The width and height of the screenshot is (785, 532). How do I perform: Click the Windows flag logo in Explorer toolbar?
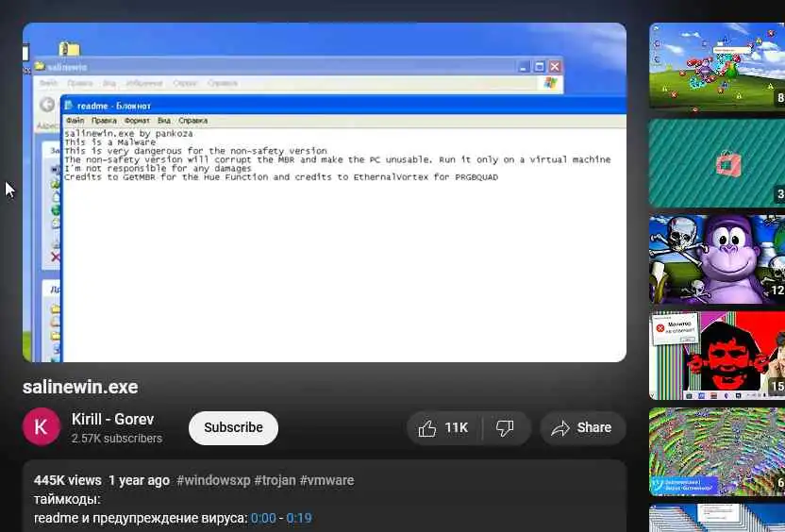(550, 83)
